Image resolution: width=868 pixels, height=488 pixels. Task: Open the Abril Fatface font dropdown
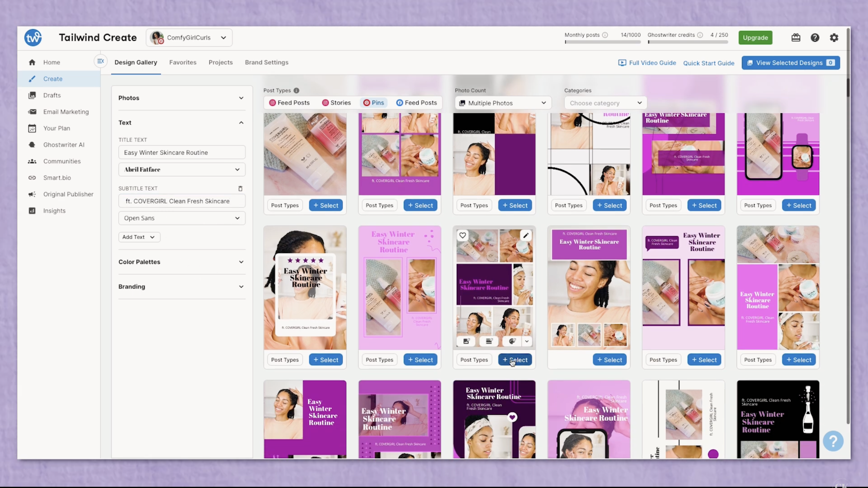pos(182,169)
